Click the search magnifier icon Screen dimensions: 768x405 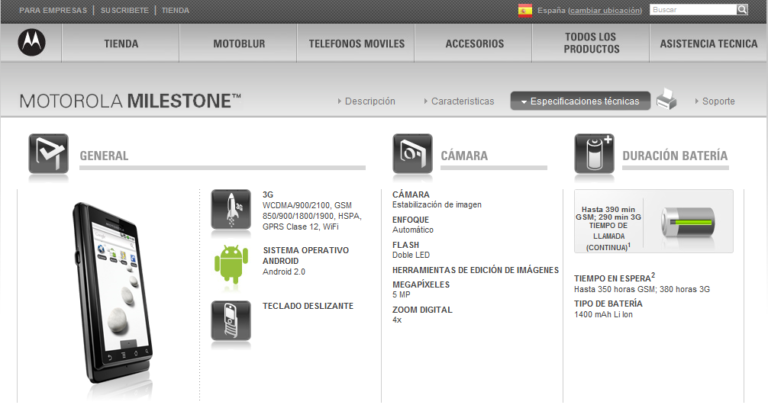click(x=742, y=10)
